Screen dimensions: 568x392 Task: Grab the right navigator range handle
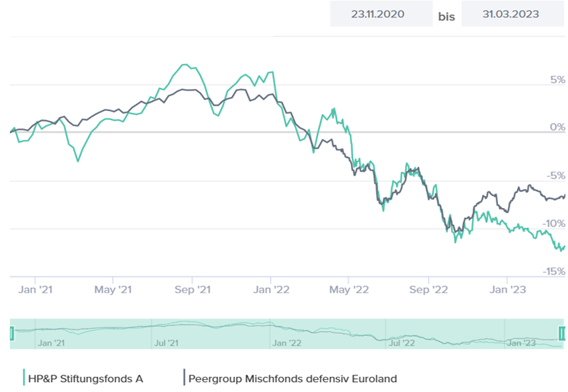point(562,333)
